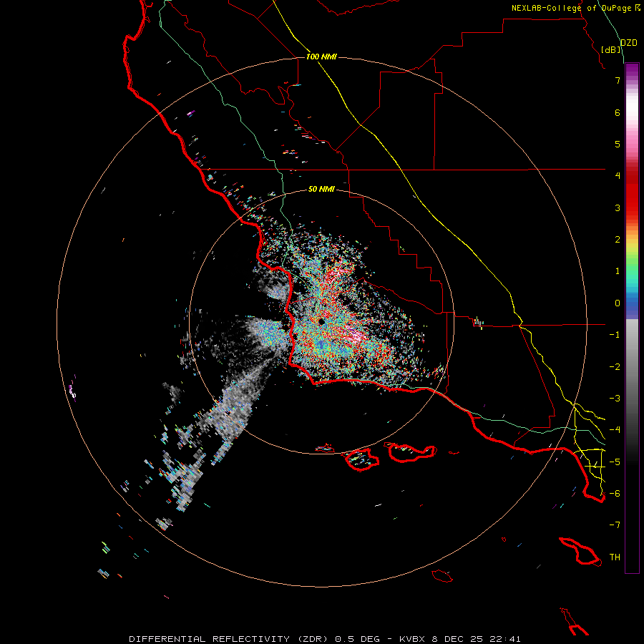
Task: Click the -2 value on the color scale
Action: [615, 367]
